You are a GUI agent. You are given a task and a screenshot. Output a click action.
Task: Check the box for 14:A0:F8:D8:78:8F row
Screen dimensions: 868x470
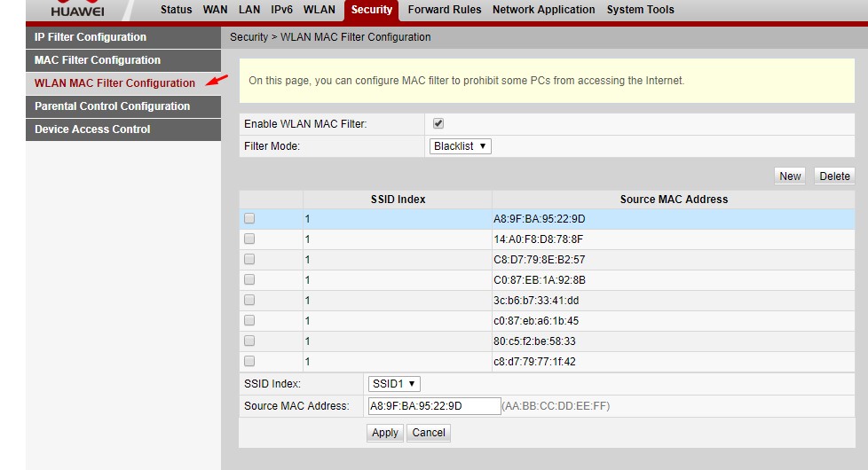[x=249, y=239]
